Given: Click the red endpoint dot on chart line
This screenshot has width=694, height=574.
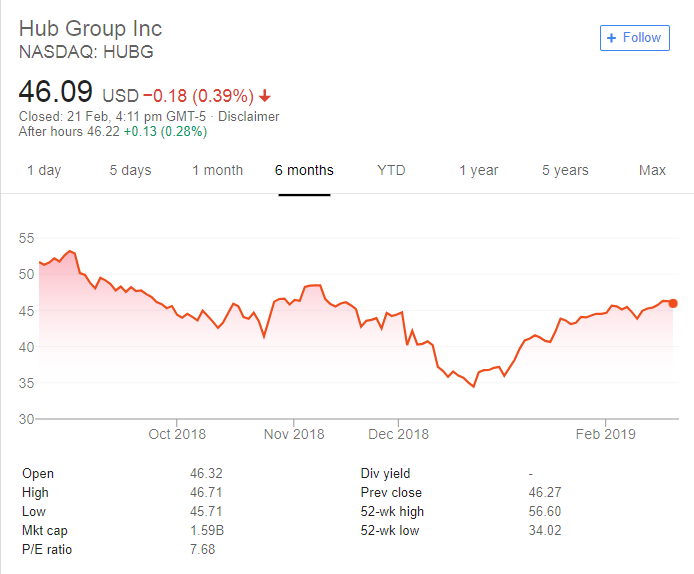Looking at the screenshot, I should (x=673, y=303).
